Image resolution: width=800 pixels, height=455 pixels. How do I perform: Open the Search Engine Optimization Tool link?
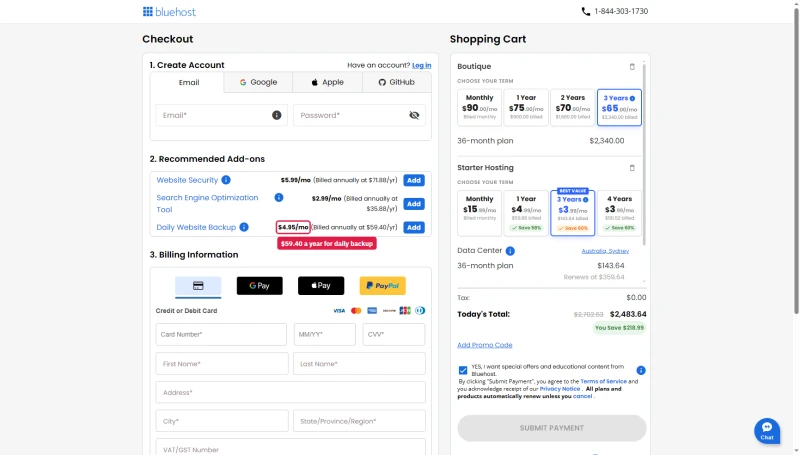[x=207, y=204]
